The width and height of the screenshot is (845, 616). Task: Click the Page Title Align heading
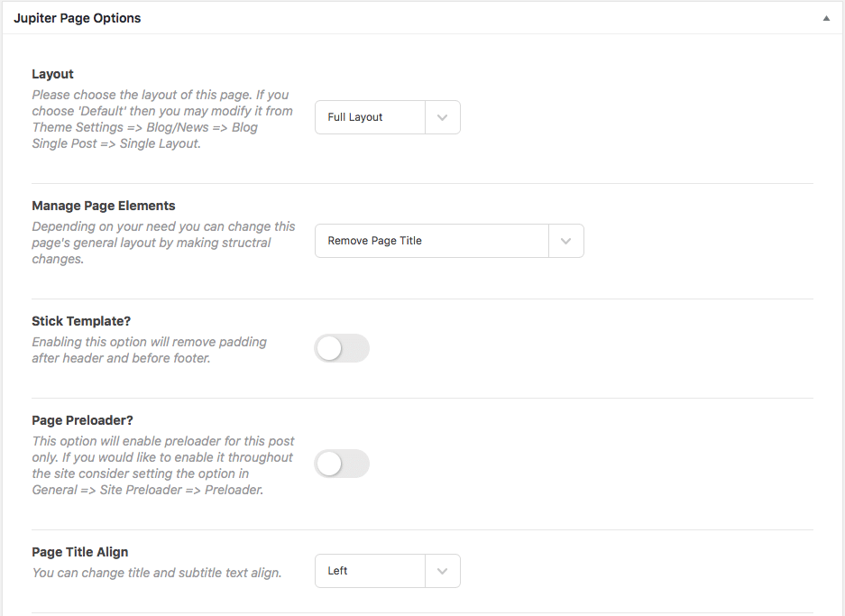79,552
